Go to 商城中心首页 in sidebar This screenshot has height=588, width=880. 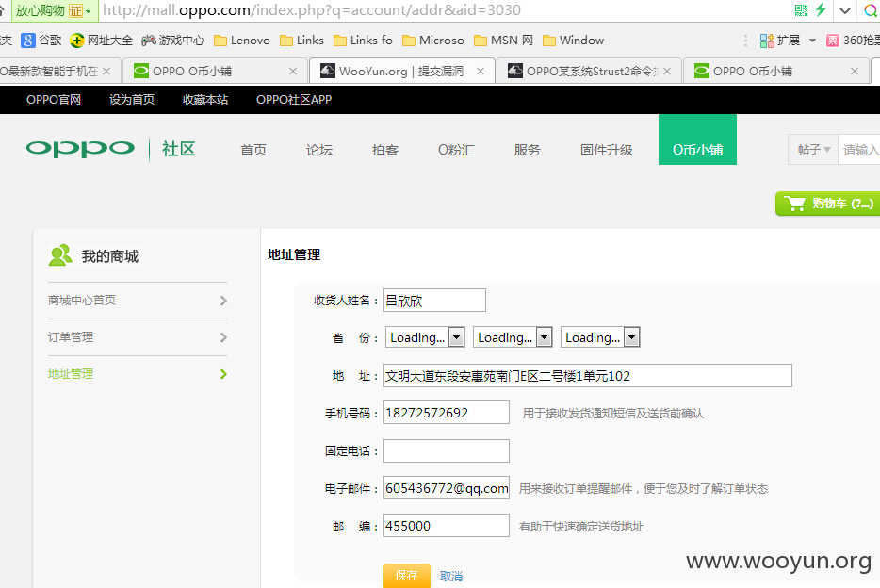tap(82, 301)
